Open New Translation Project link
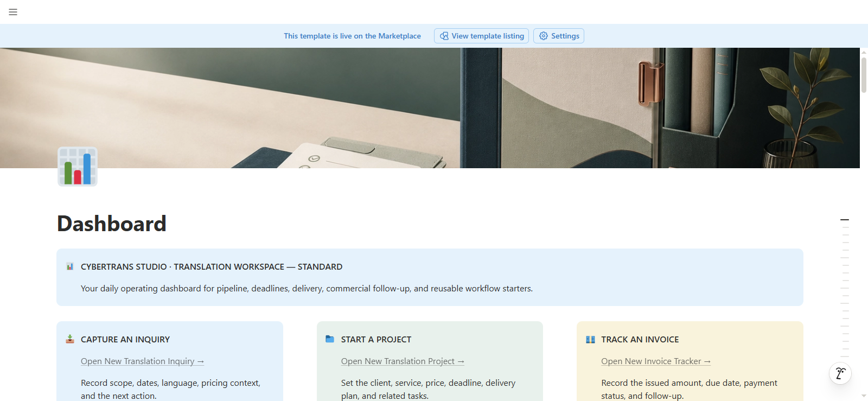The height and width of the screenshot is (401, 868). 403,361
